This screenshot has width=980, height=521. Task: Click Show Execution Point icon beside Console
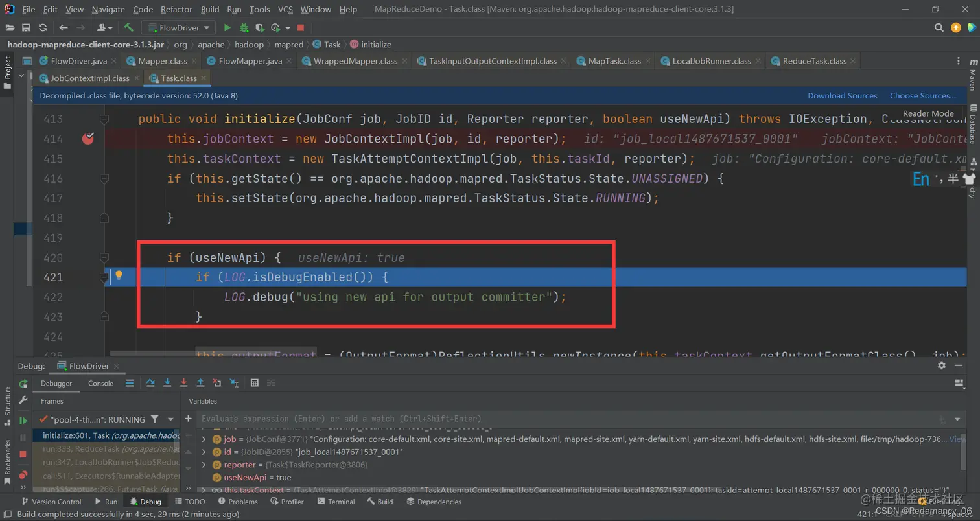tap(130, 383)
